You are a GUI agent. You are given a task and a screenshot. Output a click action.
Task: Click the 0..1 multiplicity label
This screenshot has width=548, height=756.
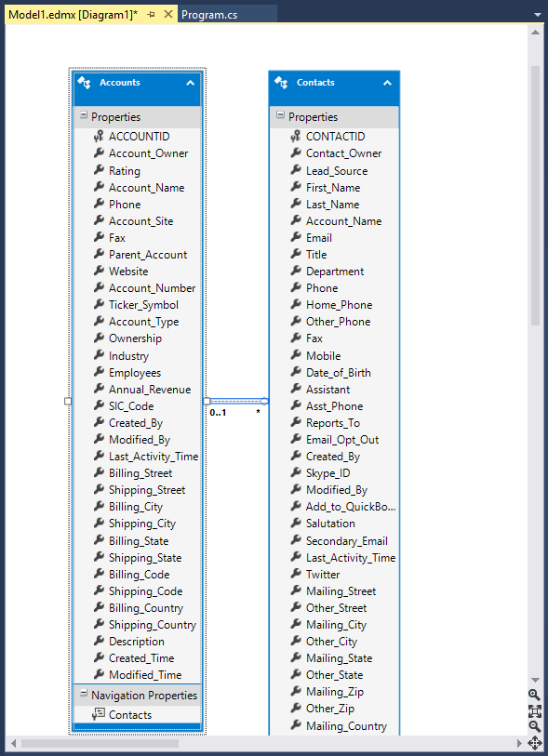pyautogui.click(x=218, y=413)
